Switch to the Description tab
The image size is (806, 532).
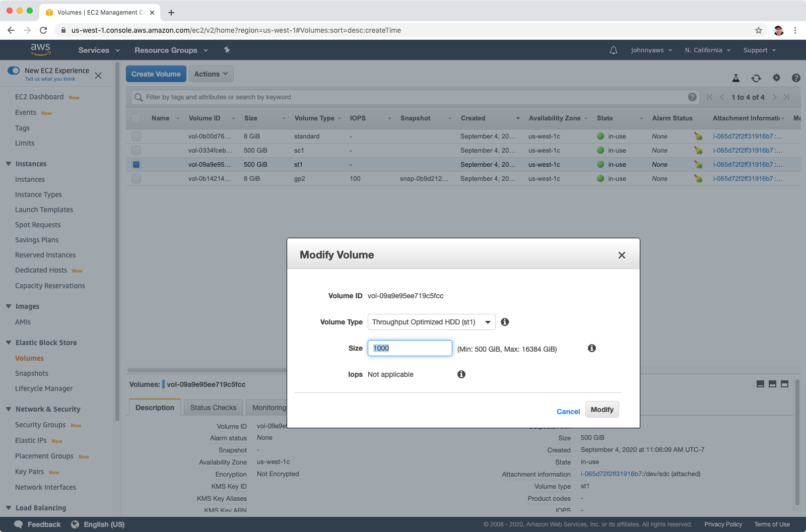[155, 408]
